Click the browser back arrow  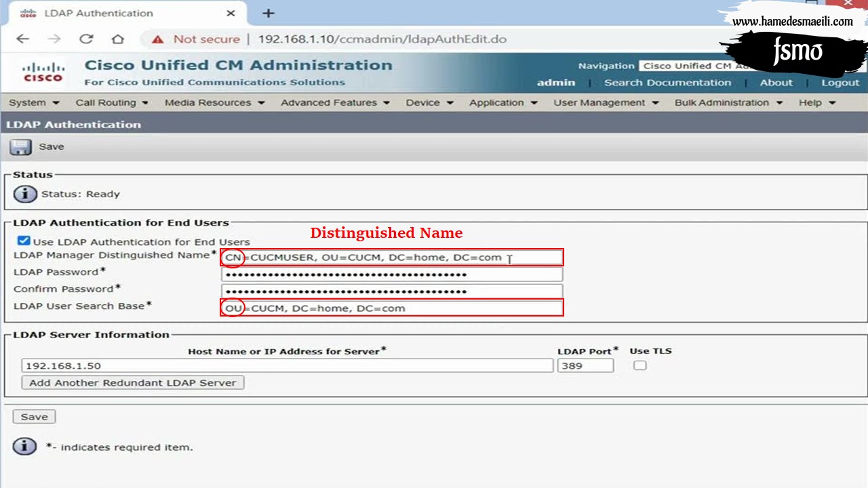tap(23, 39)
